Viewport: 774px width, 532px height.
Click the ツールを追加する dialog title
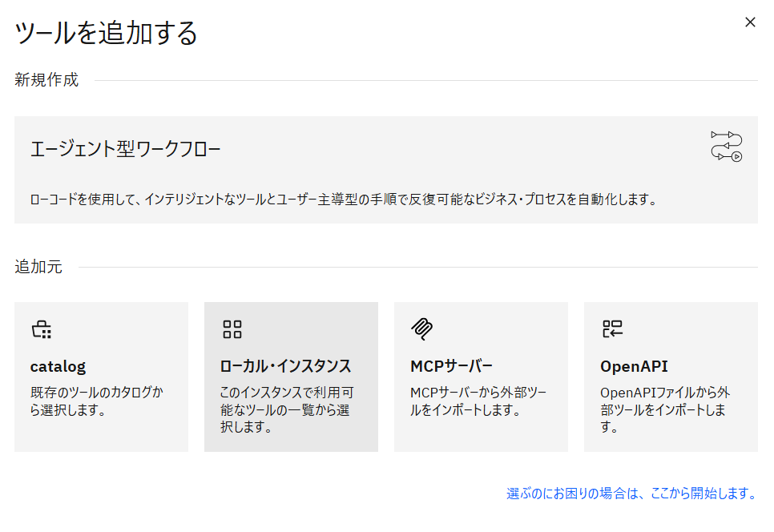[x=107, y=34]
